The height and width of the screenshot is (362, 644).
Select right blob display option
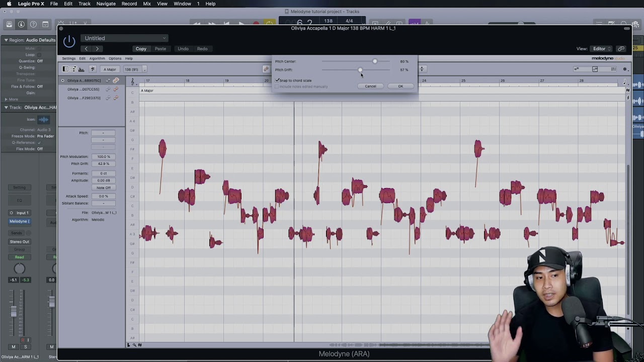click(613, 69)
